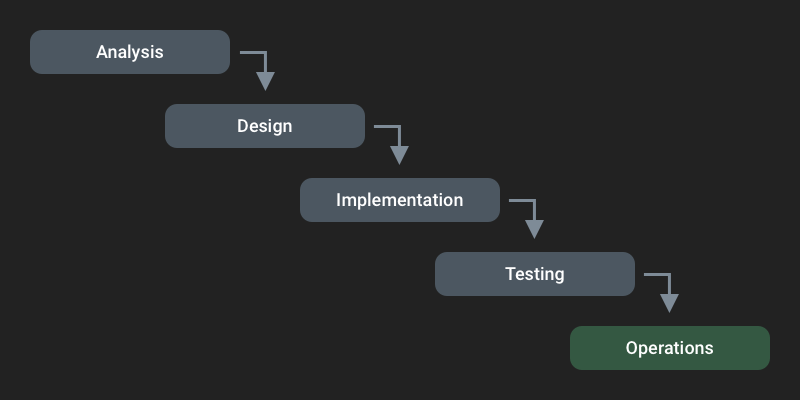Click the "Operations" text label
This screenshot has height=400, width=800.
click(x=670, y=348)
